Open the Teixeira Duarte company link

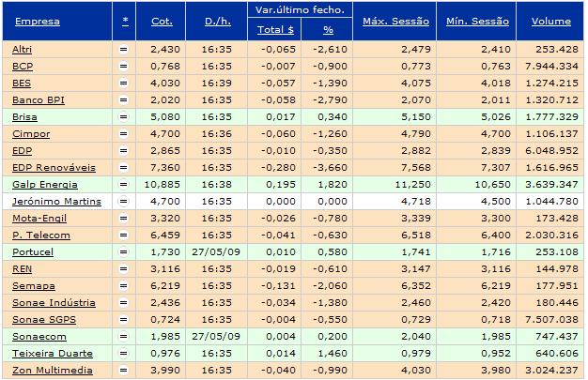point(52,353)
